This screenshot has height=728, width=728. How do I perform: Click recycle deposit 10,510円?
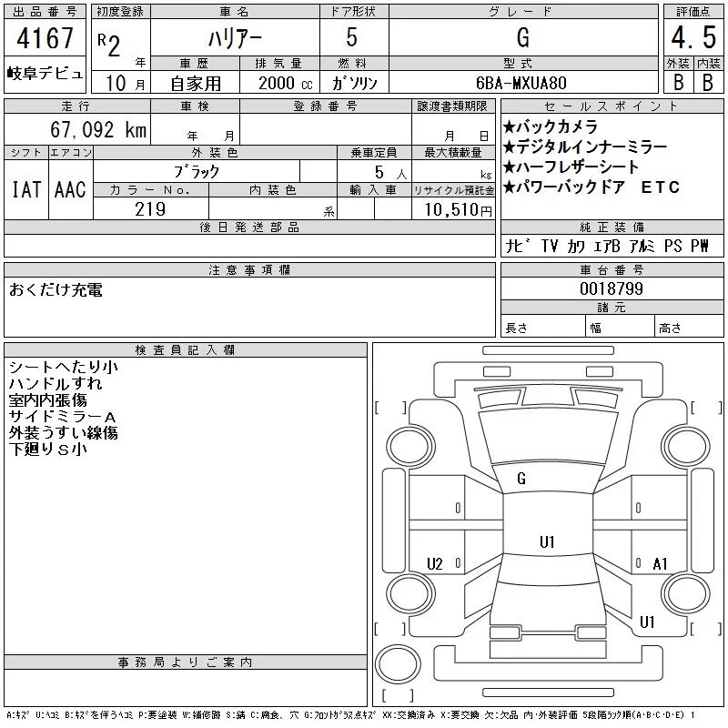click(x=458, y=210)
